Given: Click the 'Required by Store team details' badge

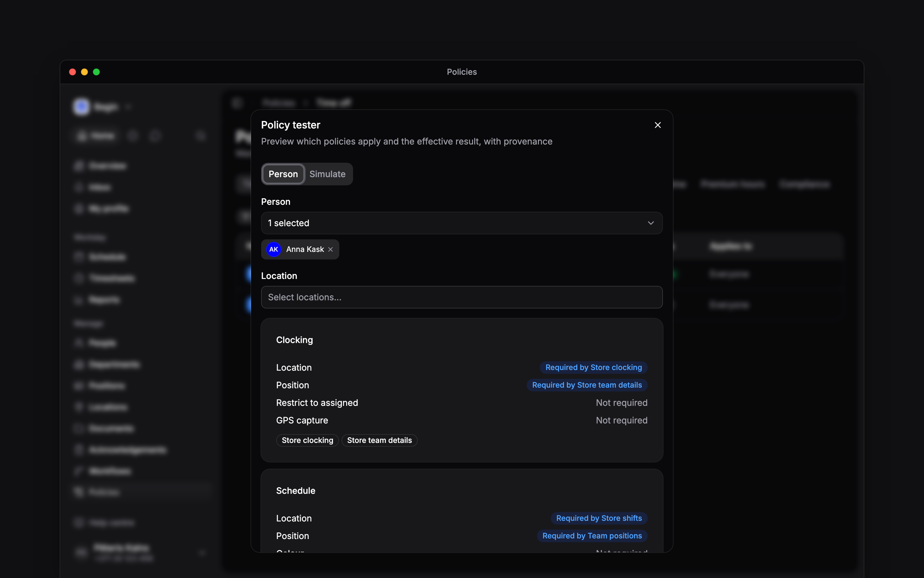Looking at the screenshot, I should pyautogui.click(x=587, y=385).
